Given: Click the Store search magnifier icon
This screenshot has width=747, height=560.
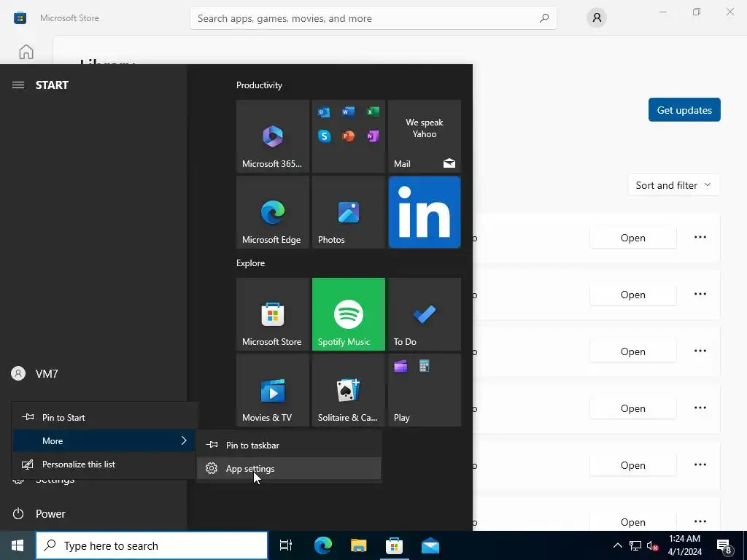Looking at the screenshot, I should pos(543,18).
